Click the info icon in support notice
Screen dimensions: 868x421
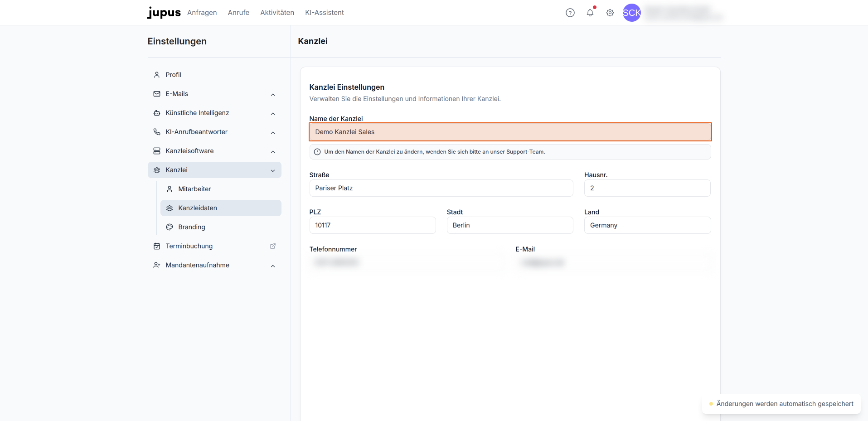tap(317, 152)
